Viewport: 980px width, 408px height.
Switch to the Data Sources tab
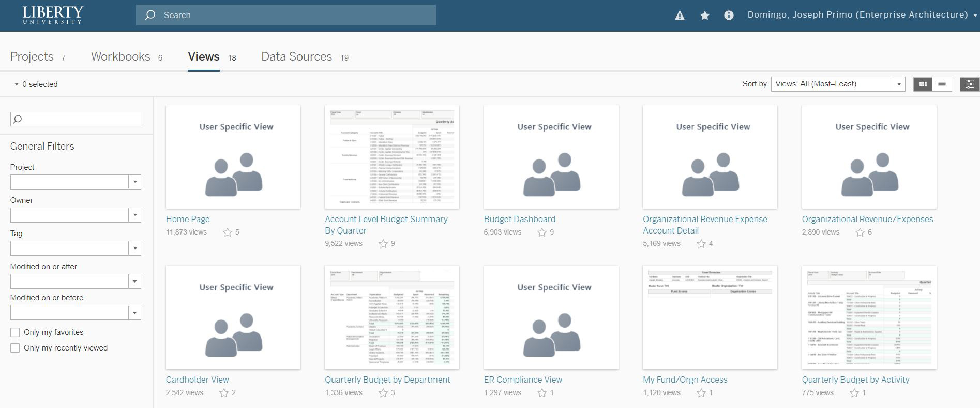click(x=305, y=57)
